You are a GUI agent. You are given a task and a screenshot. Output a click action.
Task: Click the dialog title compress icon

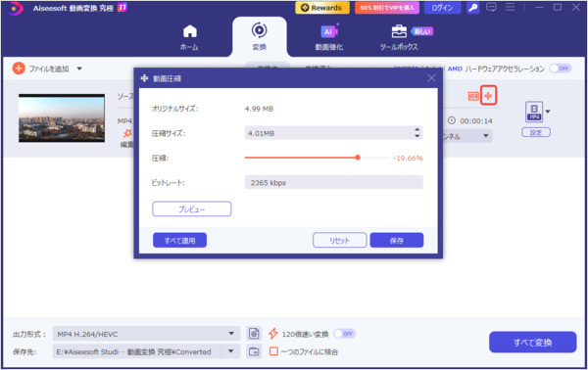[x=144, y=78]
